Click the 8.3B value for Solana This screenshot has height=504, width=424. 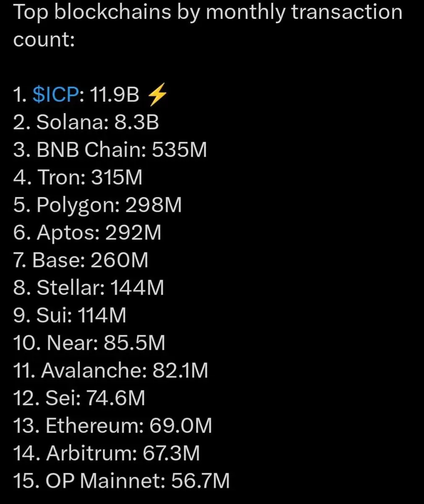137,123
